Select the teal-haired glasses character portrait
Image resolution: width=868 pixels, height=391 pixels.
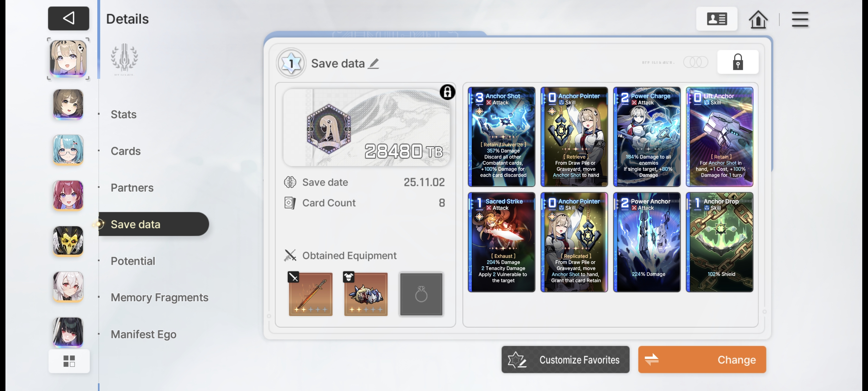pyautogui.click(x=68, y=149)
